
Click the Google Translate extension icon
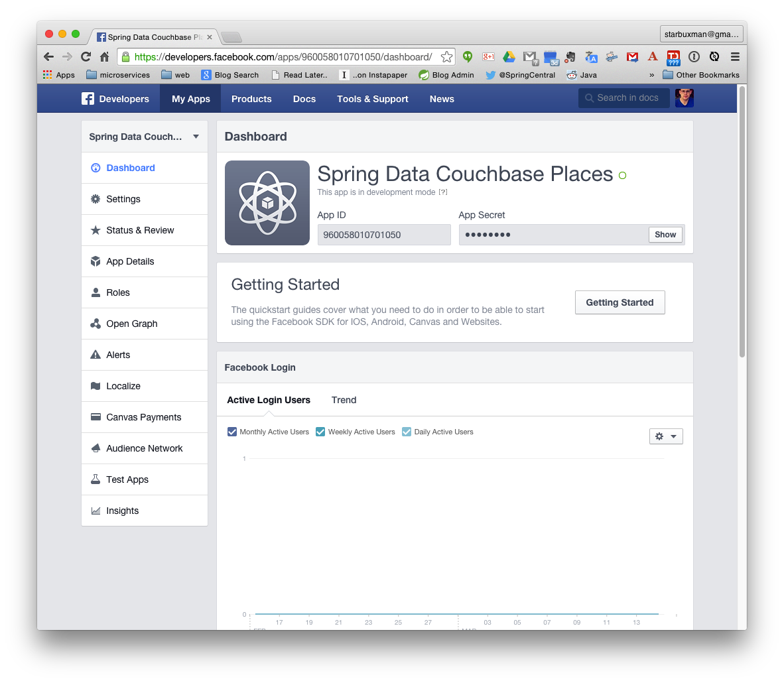coord(591,57)
